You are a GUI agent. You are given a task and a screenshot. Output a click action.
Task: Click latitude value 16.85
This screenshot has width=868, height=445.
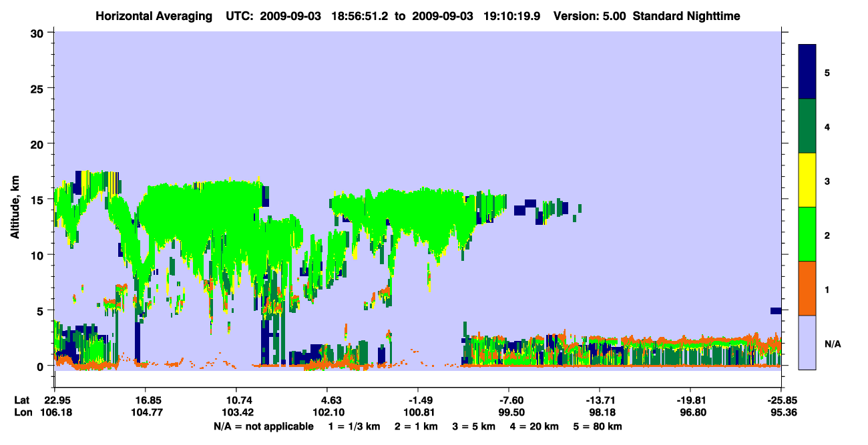[x=146, y=400]
